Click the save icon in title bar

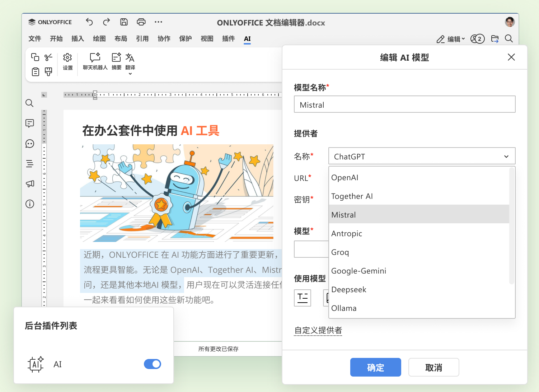124,22
